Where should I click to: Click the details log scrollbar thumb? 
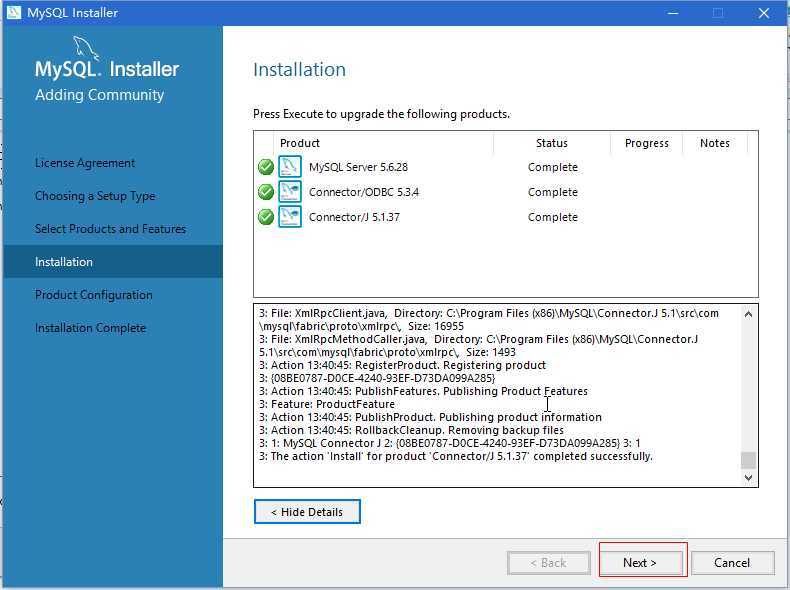pyautogui.click(x=748, y=460)
